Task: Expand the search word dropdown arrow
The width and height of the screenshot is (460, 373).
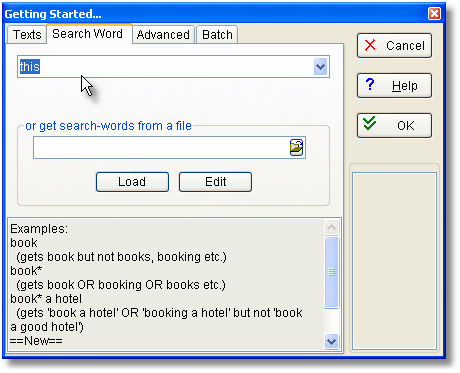Action: point(321,67)
